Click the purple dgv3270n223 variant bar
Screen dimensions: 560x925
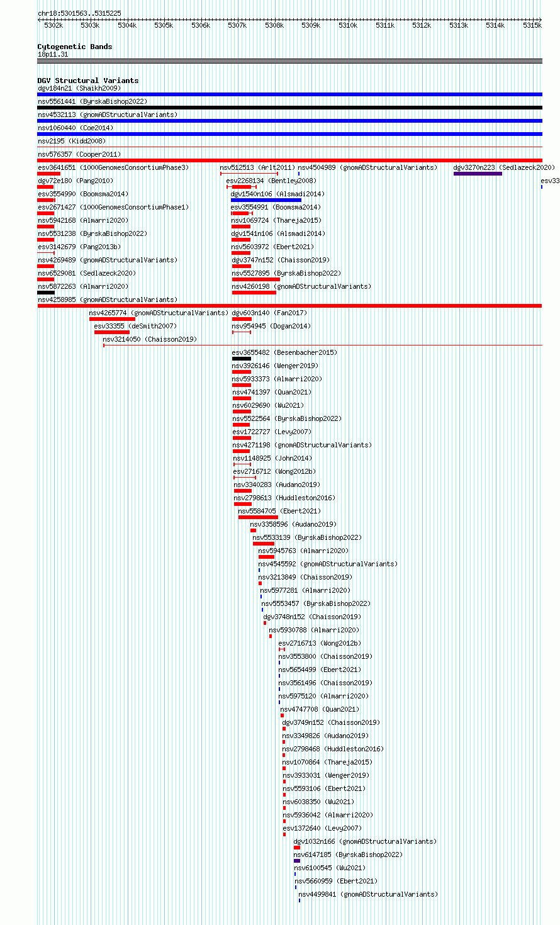[478, 174]
